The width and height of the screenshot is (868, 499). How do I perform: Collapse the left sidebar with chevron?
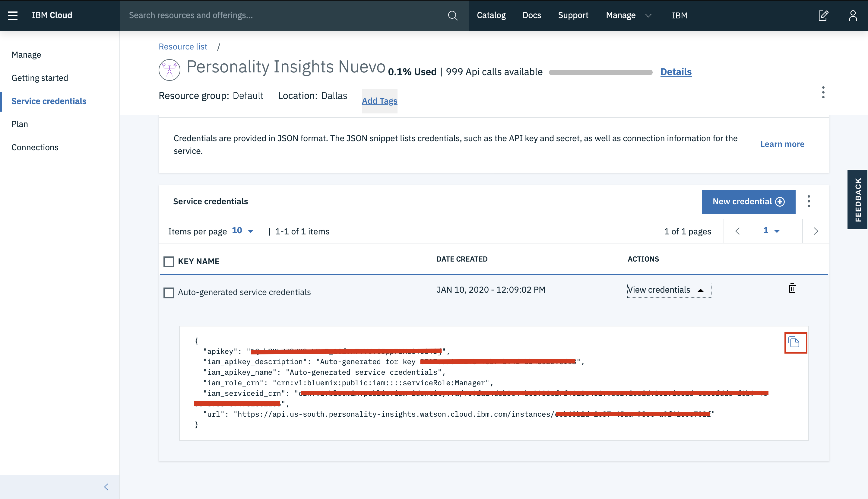click(106, 487)
